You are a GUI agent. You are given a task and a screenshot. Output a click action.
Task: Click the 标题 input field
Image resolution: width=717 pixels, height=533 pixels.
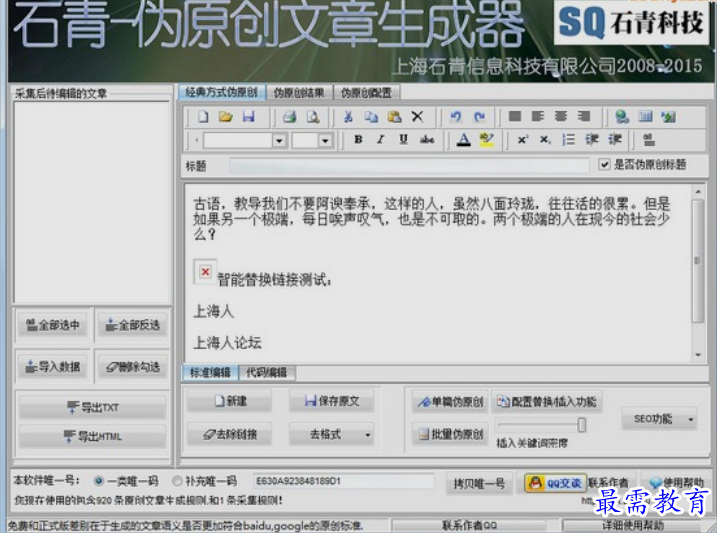(x=409, y=165)
